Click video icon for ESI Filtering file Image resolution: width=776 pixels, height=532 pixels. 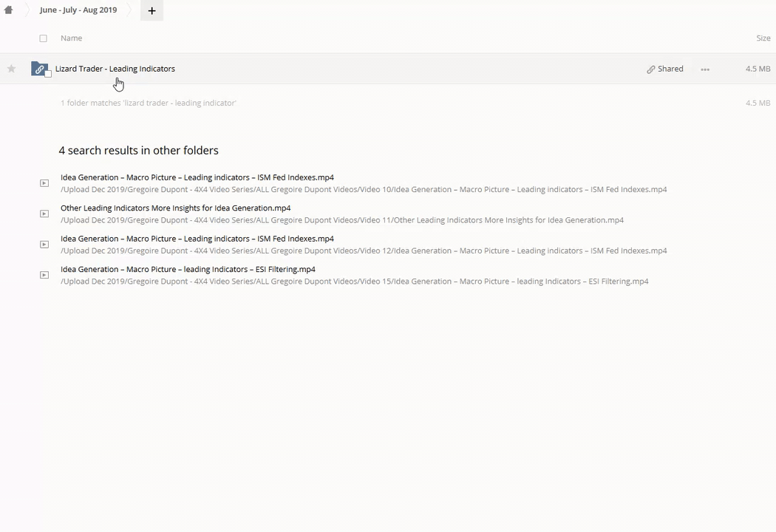(44, 275)
